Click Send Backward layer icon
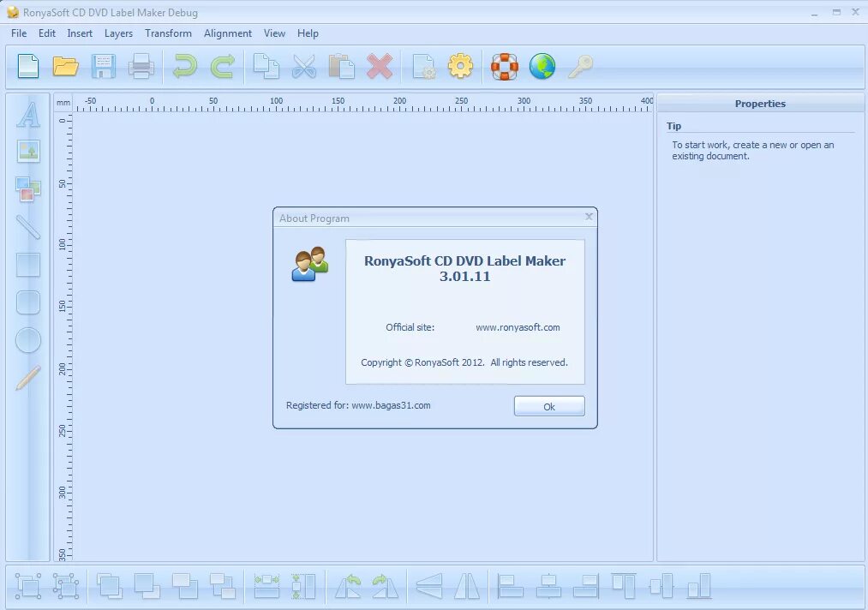 223,586
